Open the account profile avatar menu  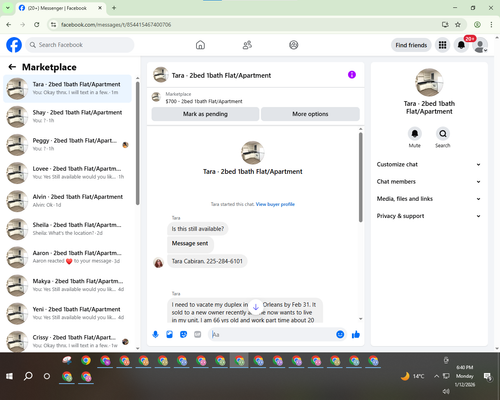[480, 45]
